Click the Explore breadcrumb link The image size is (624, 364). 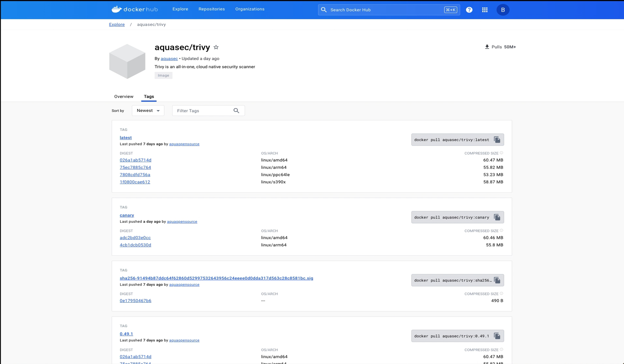pyautogui.click(x=117, y=24)
